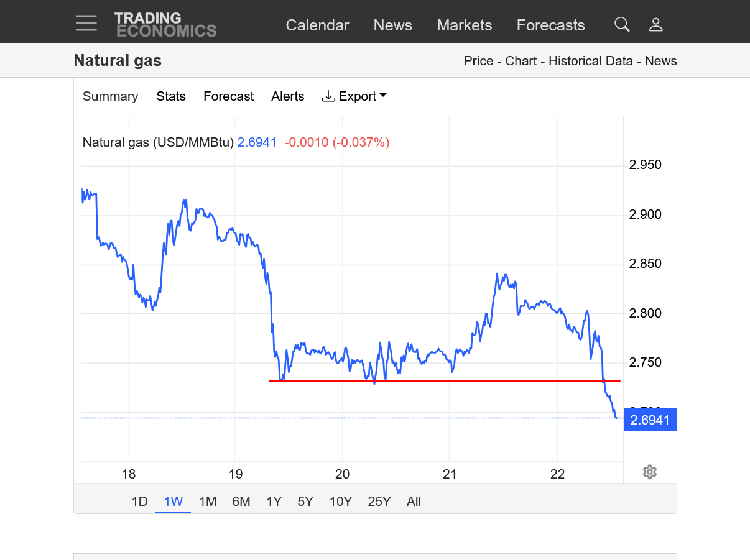
Task: Open the hamburger navigation menu
Action: click(86, 24)
